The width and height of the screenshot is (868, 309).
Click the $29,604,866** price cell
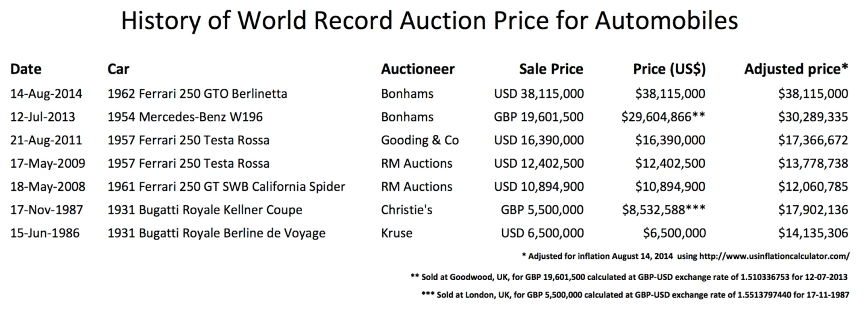click(663, 117)
